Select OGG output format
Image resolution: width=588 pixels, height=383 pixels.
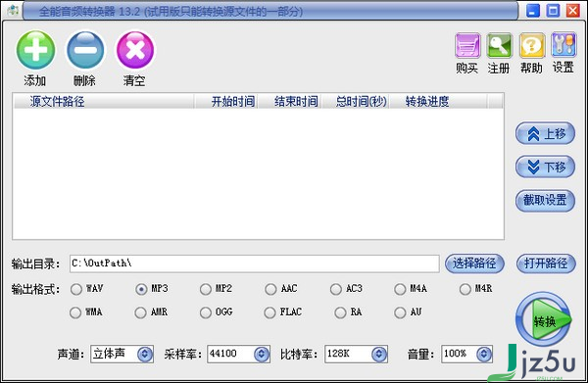click(206, 312)
